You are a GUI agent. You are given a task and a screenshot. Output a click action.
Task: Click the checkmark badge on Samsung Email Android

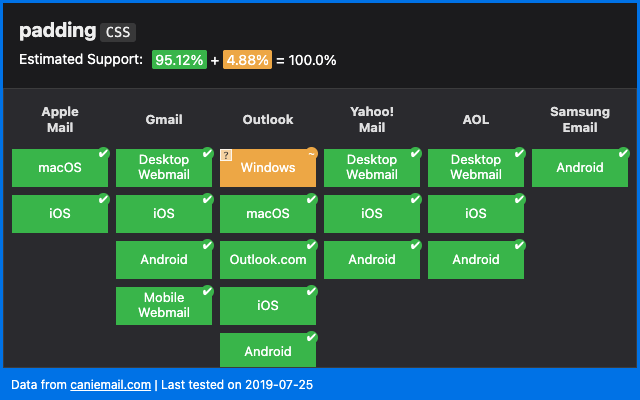click(623, 153)
